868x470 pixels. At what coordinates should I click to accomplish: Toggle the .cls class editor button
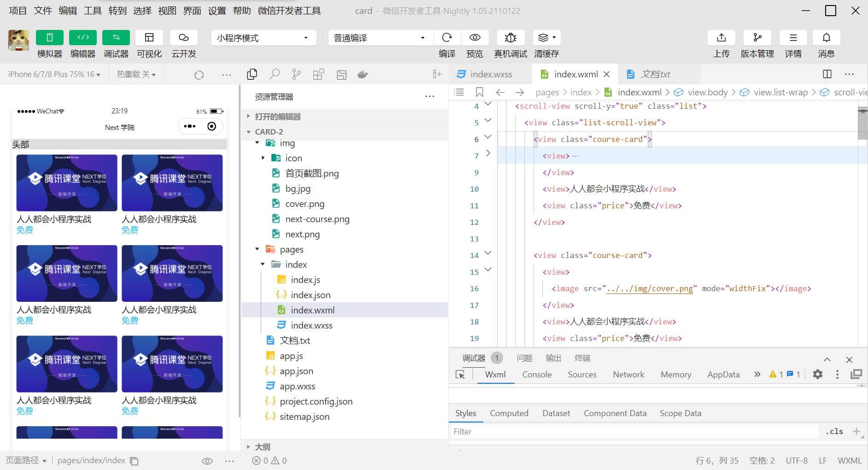click(x=834, y=432)
